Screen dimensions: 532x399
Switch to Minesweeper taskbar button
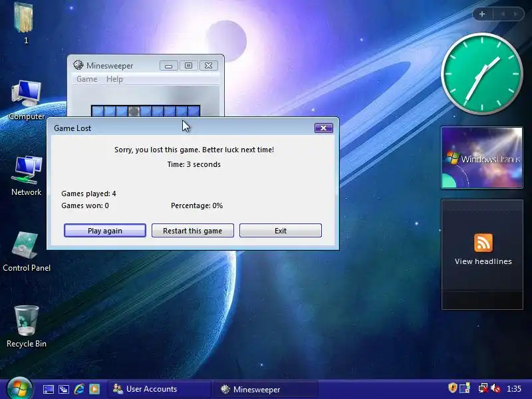click(265, 389)
